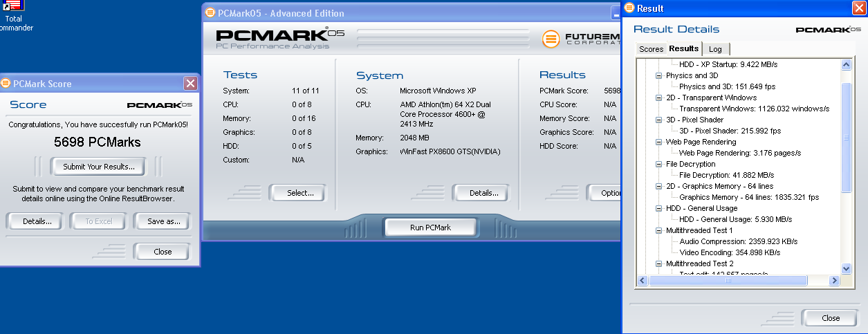Click the 'PCMark Score:' label under Results
The height and width of the screenshot is (334, 868).
tap(564, 91)
